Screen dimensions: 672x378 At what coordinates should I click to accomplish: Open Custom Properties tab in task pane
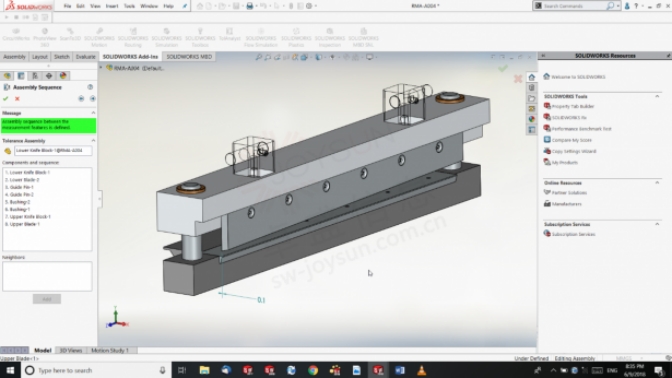[x=531, y=129]
